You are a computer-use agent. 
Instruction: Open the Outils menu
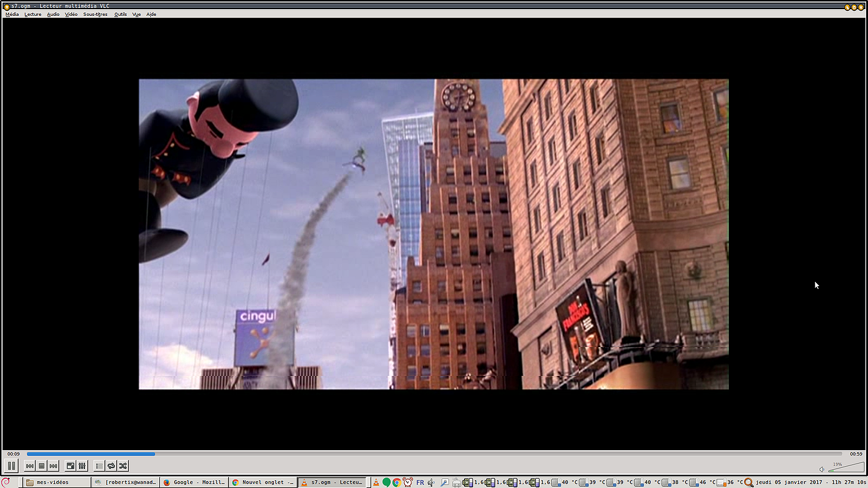(120, 14)
